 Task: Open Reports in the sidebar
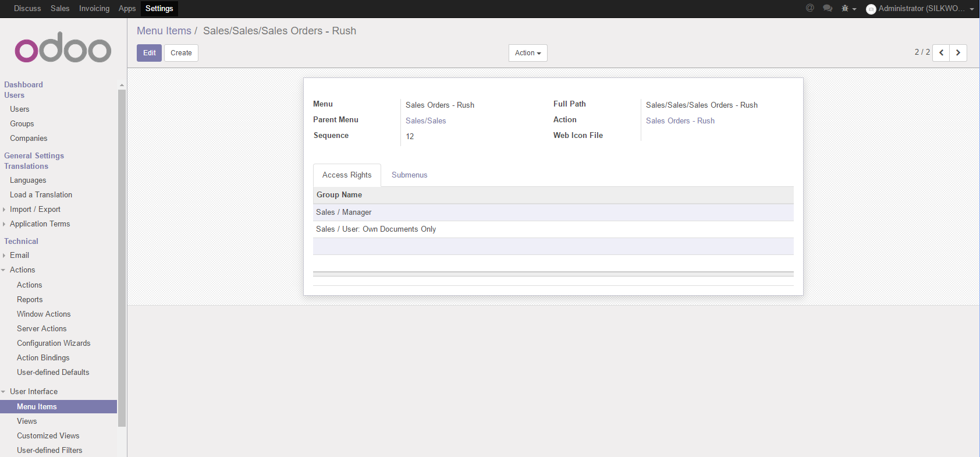pyautogui.click(x=30, y=300)
